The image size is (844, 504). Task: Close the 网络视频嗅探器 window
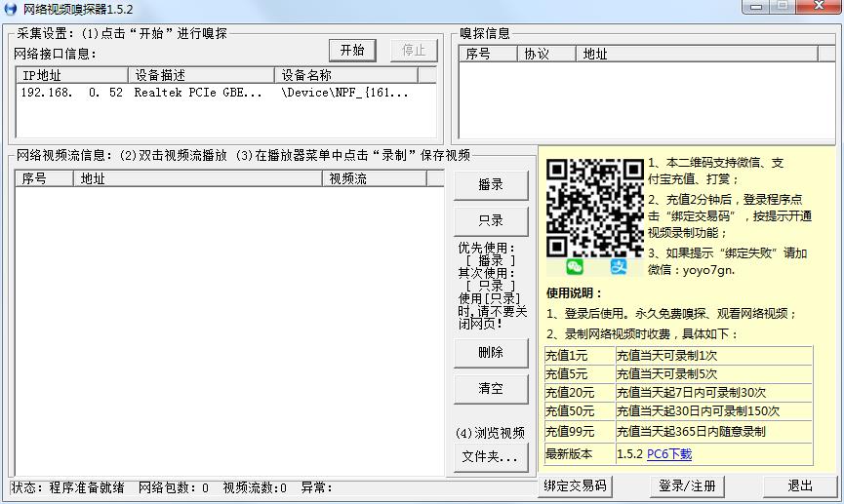tap(819, 7)
